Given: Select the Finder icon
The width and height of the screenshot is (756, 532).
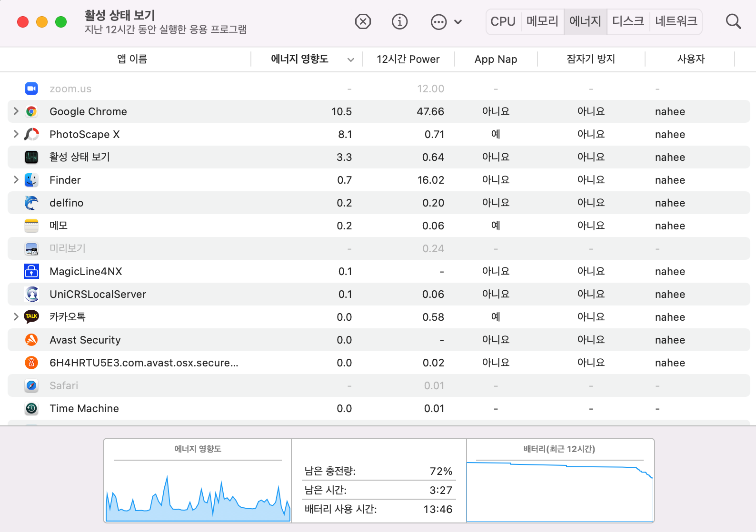Looking at the screenshot, I should point(31,180).
